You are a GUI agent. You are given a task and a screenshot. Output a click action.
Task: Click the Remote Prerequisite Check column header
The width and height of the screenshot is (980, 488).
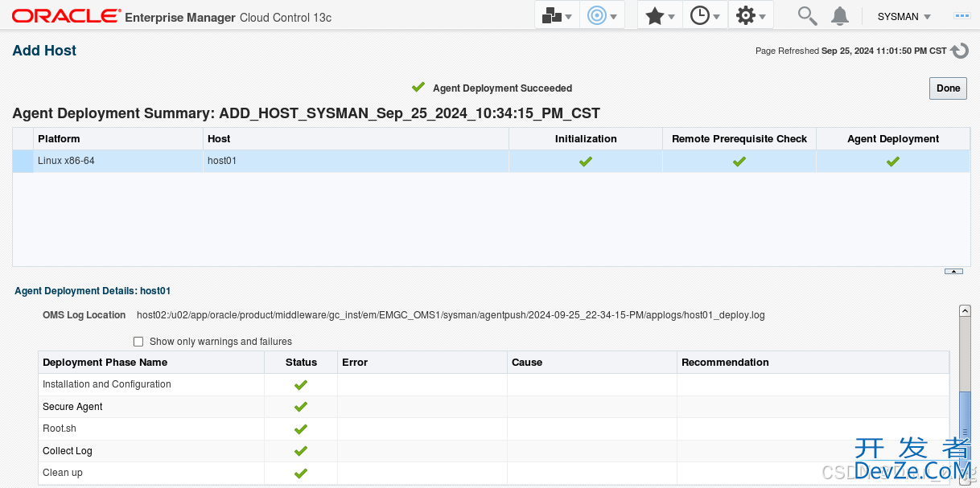click(739, 139)
